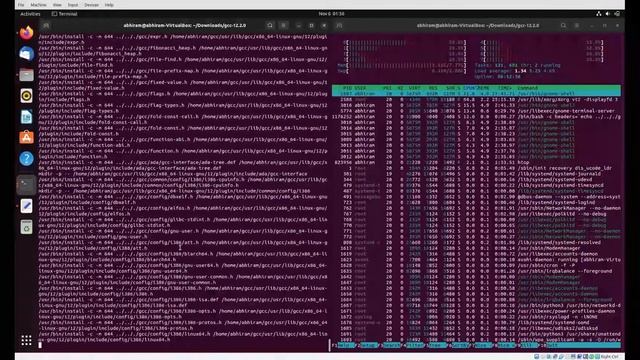Viewport: 640px width, 360px height.
Task: Click search icon in left terminal header
Action: point(270,25)
